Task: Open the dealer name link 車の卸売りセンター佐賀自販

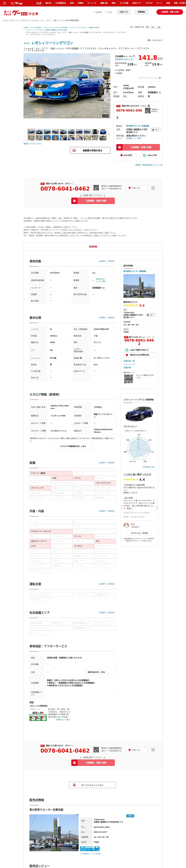Action: [138, 126]
